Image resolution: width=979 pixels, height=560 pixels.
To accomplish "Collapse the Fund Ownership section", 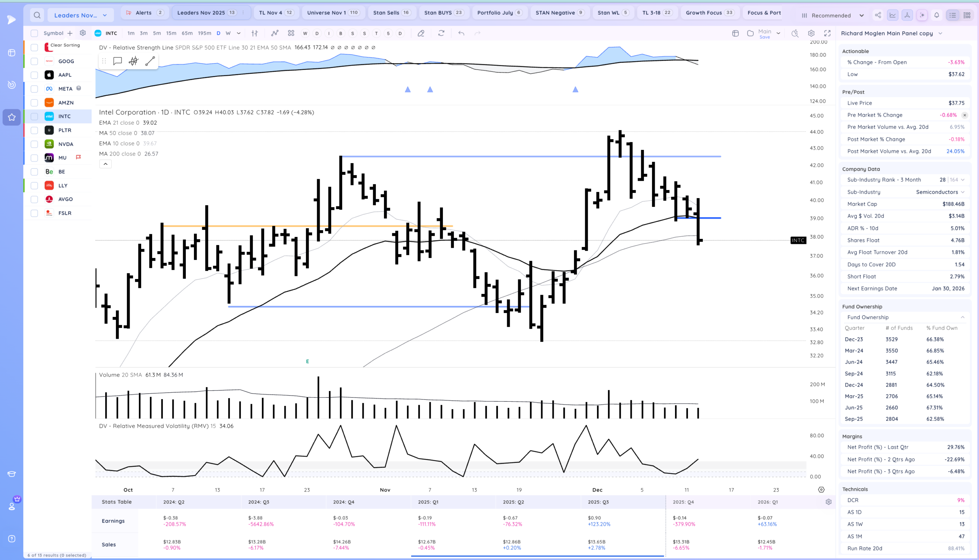I will pos(963,317).
